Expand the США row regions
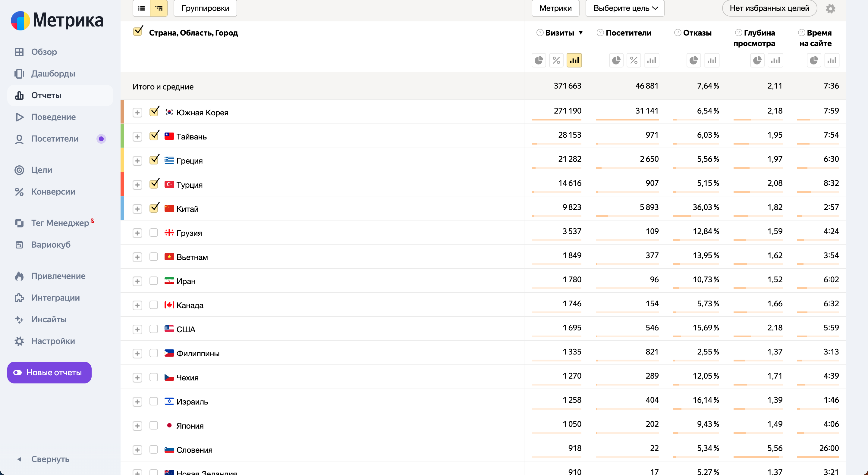The image size is (868, 475). point(137,329)
